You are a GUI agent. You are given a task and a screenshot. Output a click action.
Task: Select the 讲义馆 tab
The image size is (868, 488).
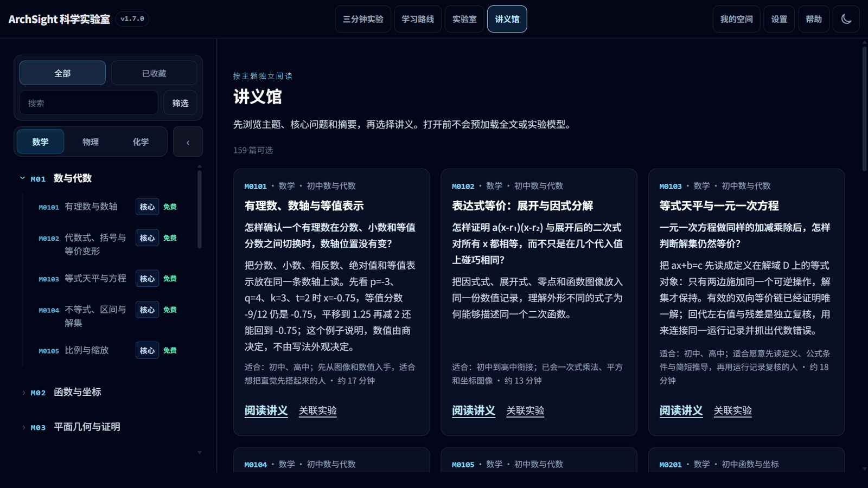pyautogui.click(x=507, y=19)
